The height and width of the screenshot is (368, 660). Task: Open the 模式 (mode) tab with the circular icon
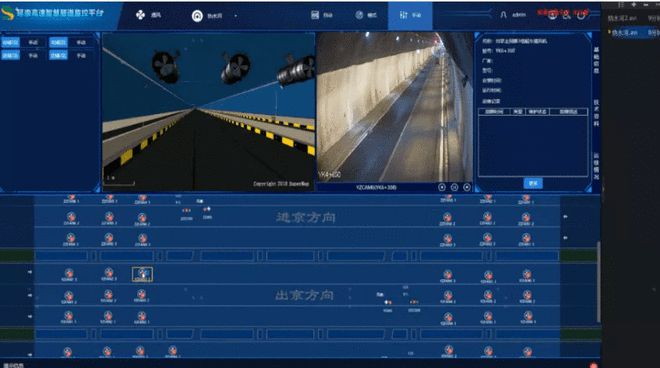[366, 15]
